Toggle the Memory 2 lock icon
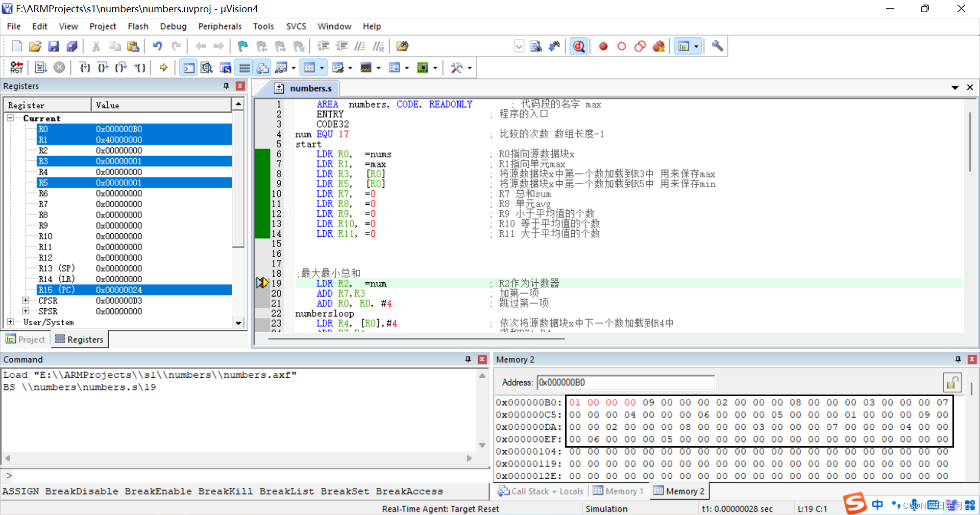980x515 pixels. click(952, 382)
